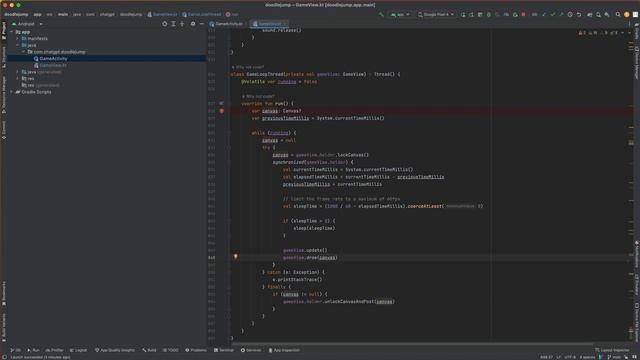The width and height of the screenshot is (640, 360).
Task: Click the rollback undo arrow icon
Action: coord(579,14)
